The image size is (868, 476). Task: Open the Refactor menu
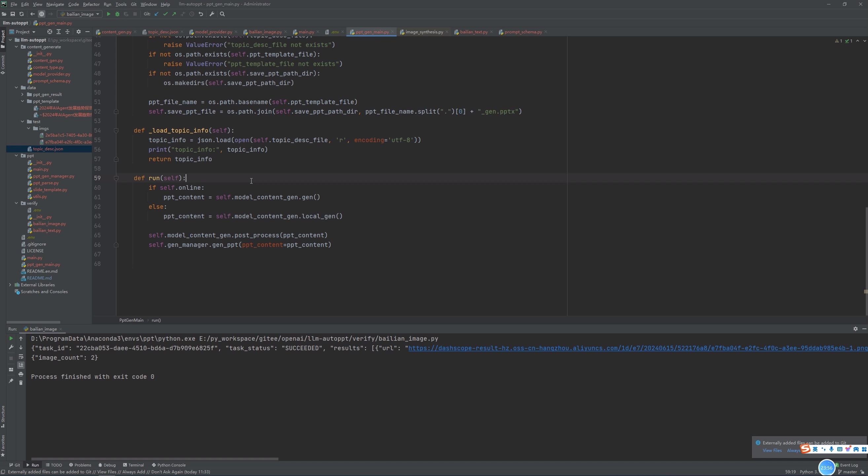(x=91, y=4)
